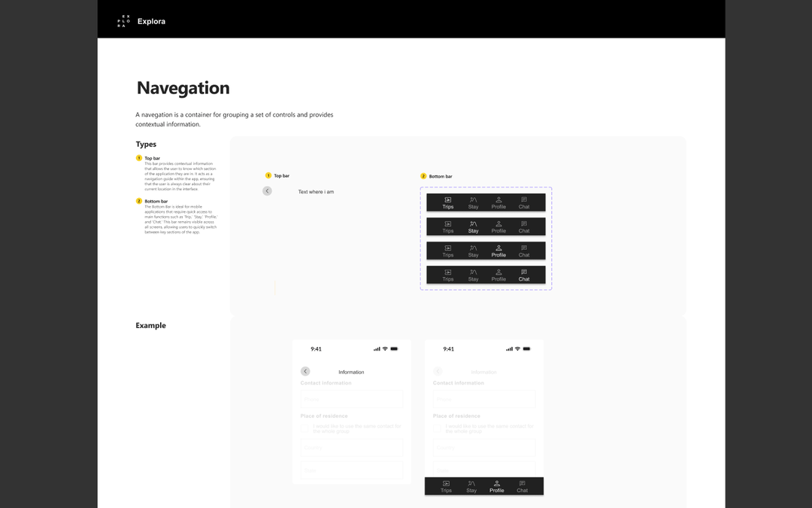This screenshot has width=812, height=508.
Task: Click the Country input field on the right phone
Action: (483, 447)
